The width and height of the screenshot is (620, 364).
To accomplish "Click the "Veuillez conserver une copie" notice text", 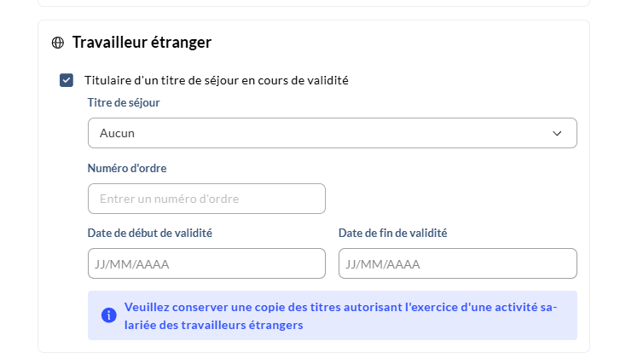I will click(x=339, y=308).
